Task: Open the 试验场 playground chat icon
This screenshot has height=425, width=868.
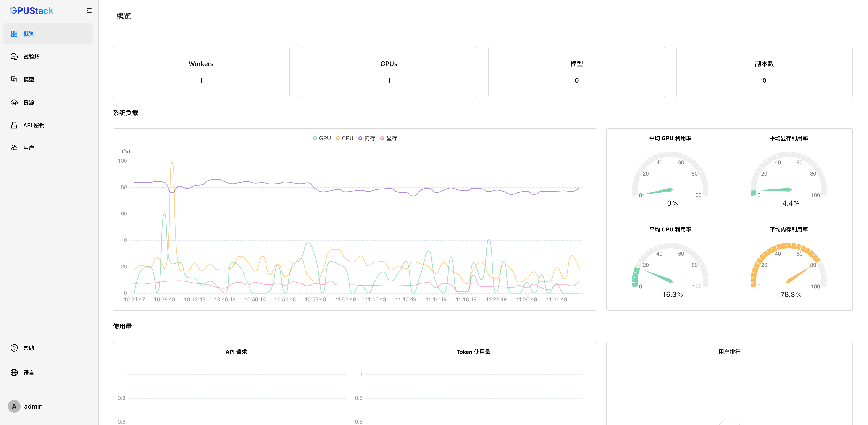Action: click(14, 57)
